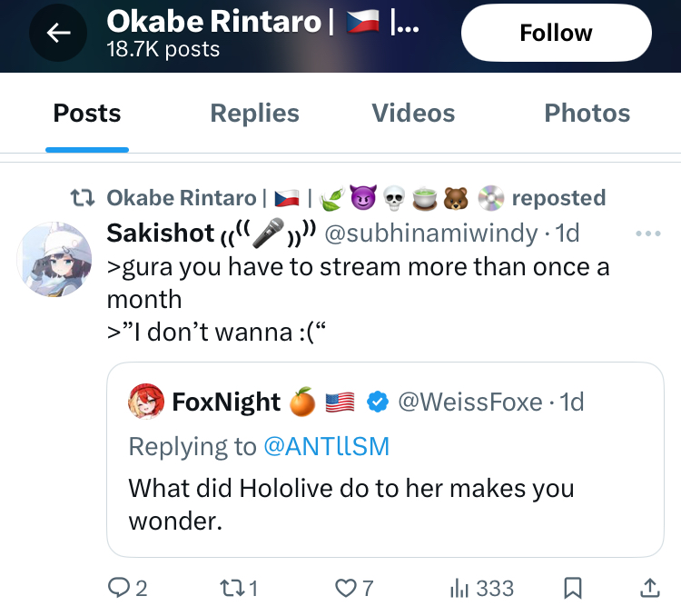Bookmark the Sakishot post
681x616 pixels.
click(x=573, y=589)
